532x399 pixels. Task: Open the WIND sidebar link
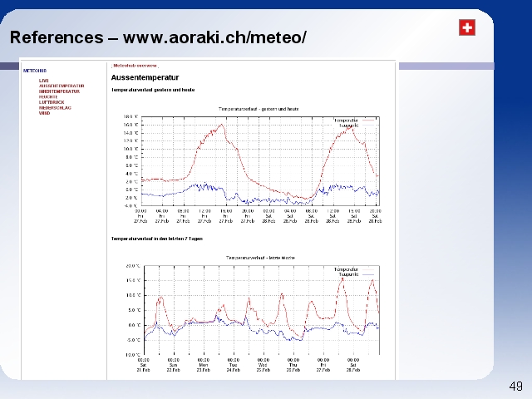pyautogui.click(x=44, y=113)
